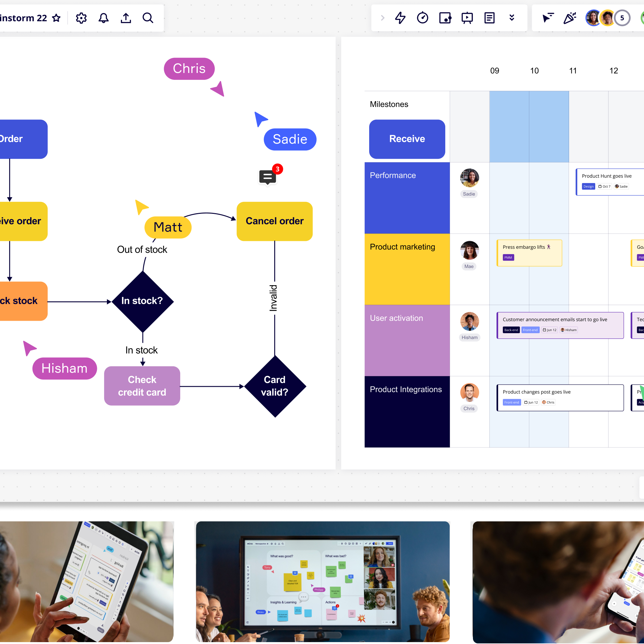Click the export upload icon

point(126,18)
